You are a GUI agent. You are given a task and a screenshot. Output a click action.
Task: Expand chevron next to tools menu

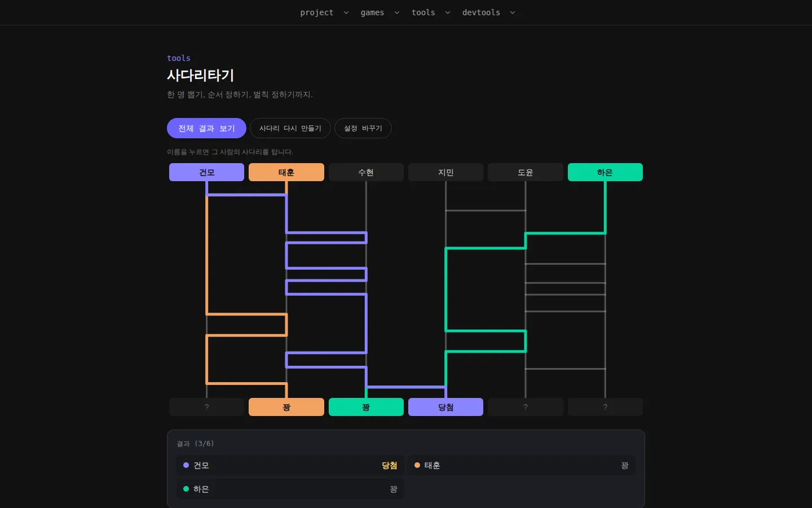pyautogui.click(x=448, y=12)
